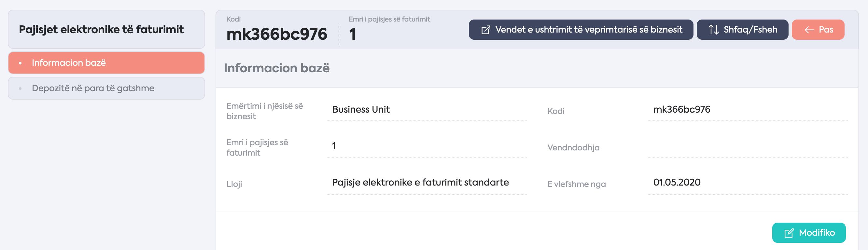The image size is (868, 250).
Task: Click the Pajisjet elektronike të faturimit header
Action: 101,30
